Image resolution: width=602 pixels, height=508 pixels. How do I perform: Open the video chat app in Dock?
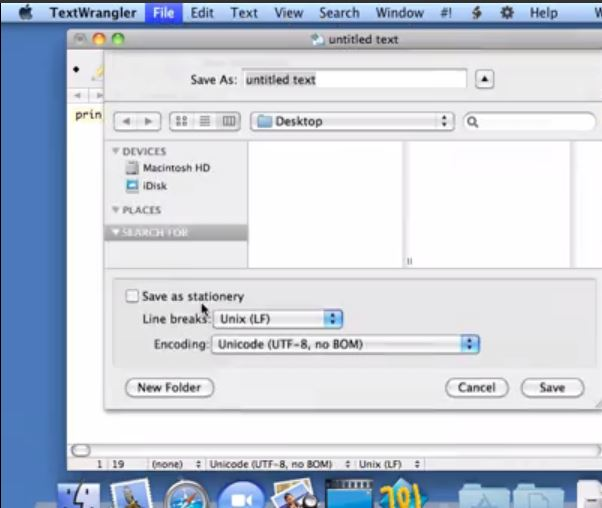(x=241, y=496)
